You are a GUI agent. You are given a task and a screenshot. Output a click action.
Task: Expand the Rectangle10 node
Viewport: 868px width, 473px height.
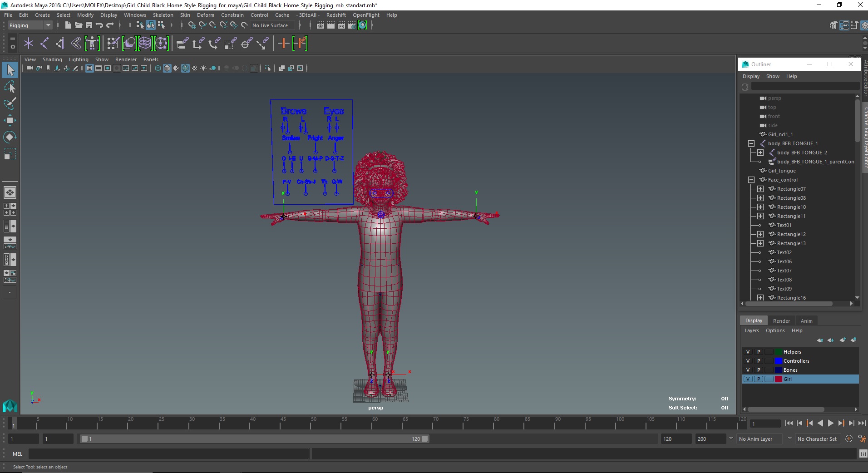[760, 207]
